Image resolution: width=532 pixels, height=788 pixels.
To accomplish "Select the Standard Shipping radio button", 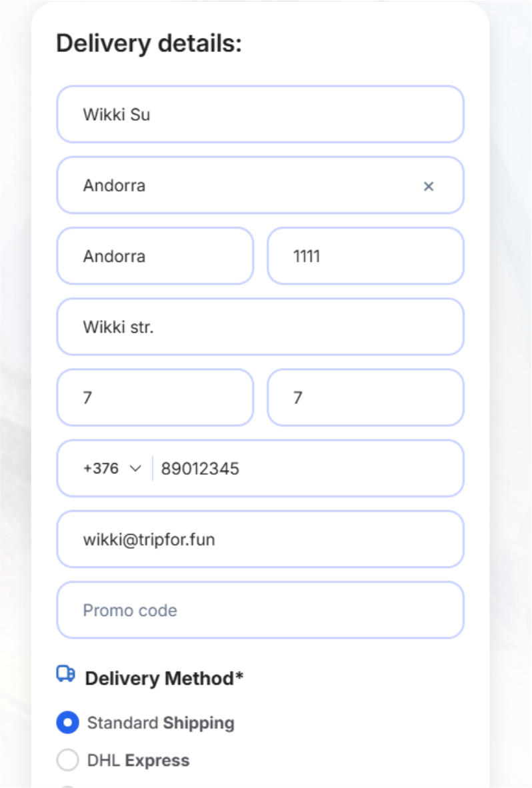I will click(x=68, y=723).
